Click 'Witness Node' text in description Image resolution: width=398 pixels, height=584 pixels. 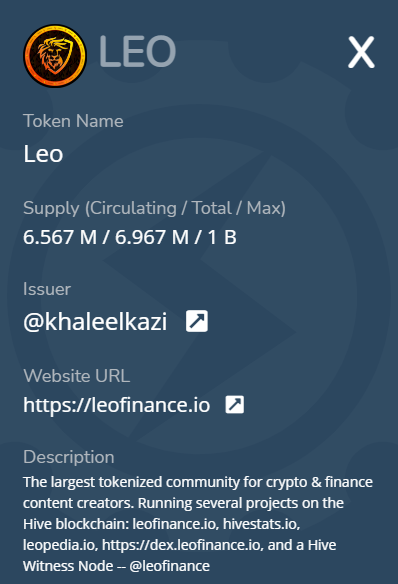[x=68, y=566]
